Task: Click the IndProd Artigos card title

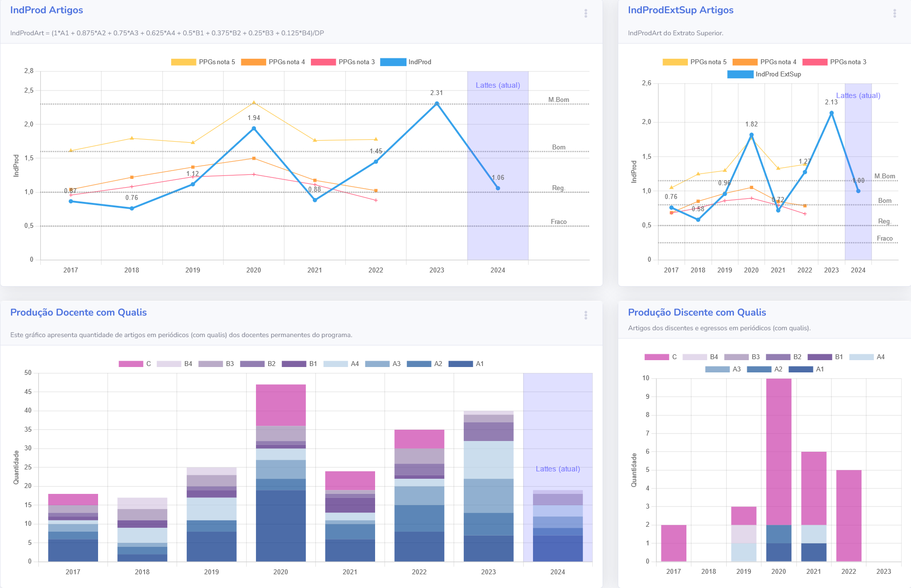Action: click(x=47, y=10)
